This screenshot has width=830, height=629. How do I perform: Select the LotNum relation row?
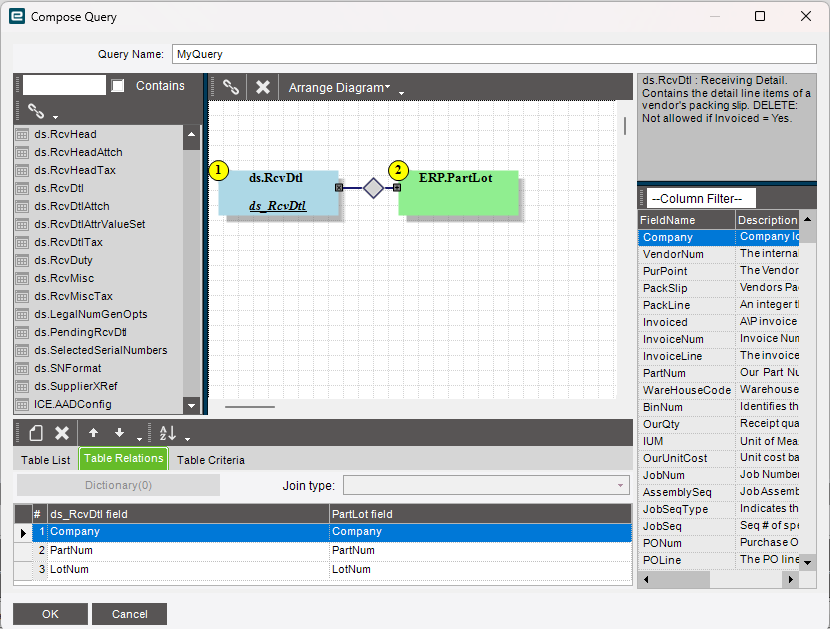point(332,570)
